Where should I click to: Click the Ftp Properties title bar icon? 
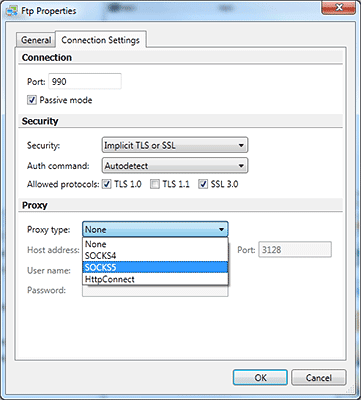pyautogui.click(x=12, y=11)
